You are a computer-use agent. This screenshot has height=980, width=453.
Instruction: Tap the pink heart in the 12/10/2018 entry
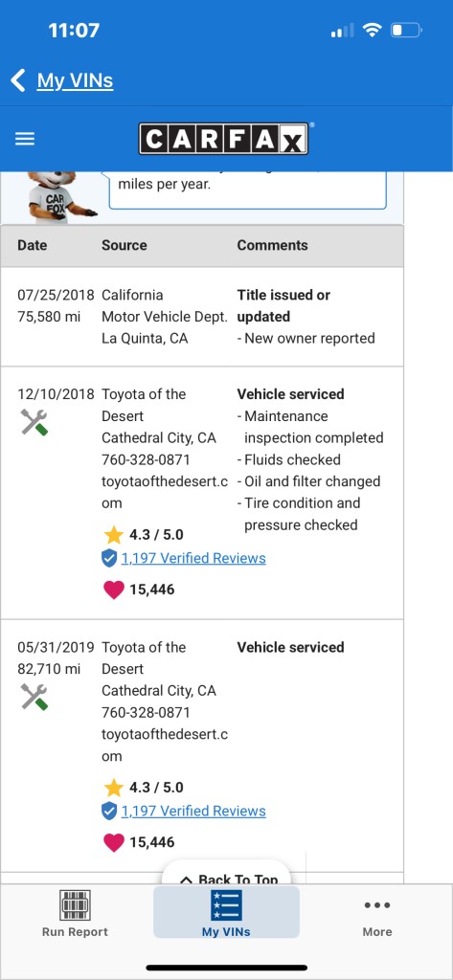point(113,590)
